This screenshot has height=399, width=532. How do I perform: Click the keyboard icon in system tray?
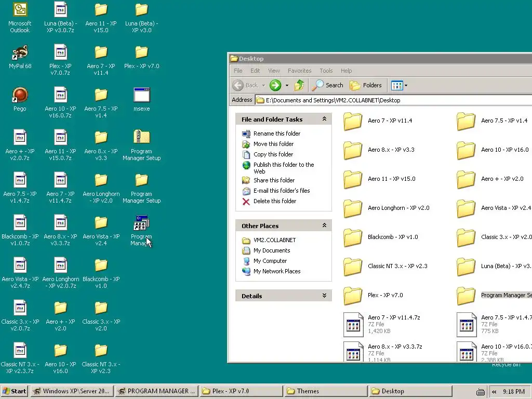[480, 392]
